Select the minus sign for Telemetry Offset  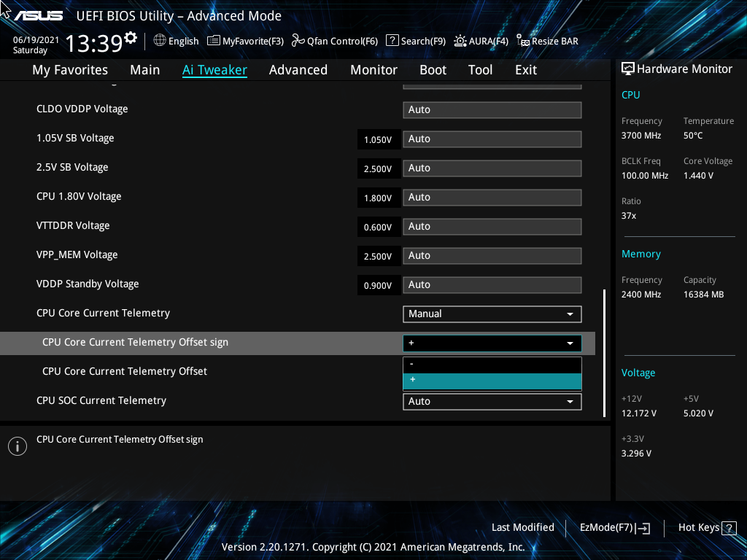pyautogui.click(x=492, y=363)
